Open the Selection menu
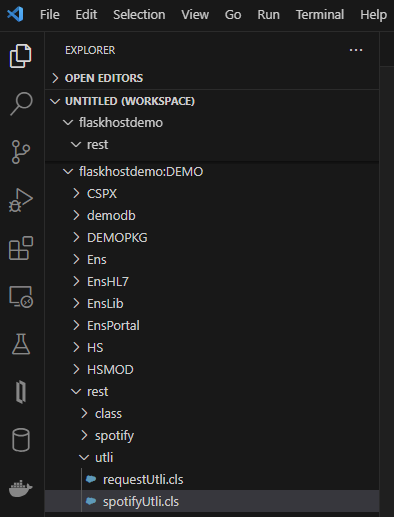Screen dimensions: 394x517 point(139,15)
